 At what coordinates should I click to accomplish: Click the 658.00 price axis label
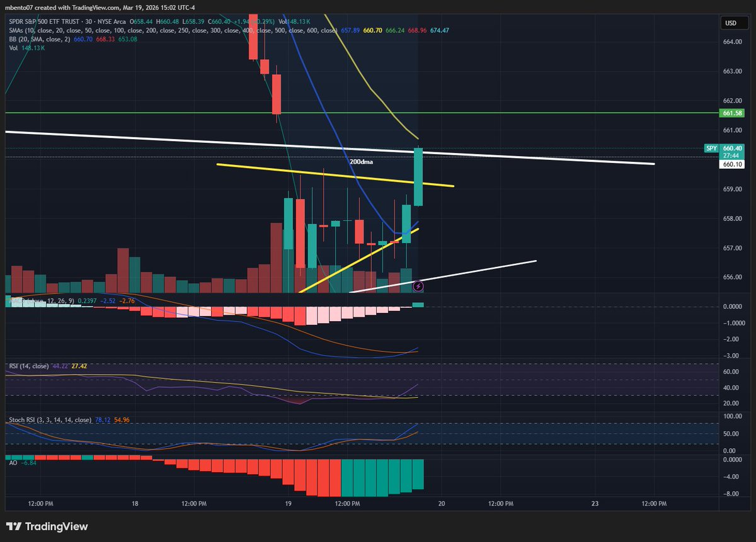733,218
